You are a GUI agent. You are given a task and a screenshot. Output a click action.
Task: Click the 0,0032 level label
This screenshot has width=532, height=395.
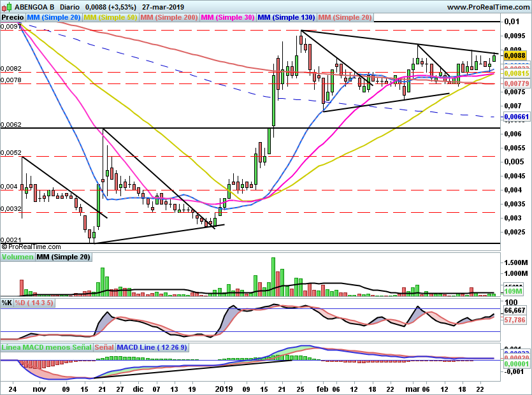pyautogui.click(x=11, y=209)
